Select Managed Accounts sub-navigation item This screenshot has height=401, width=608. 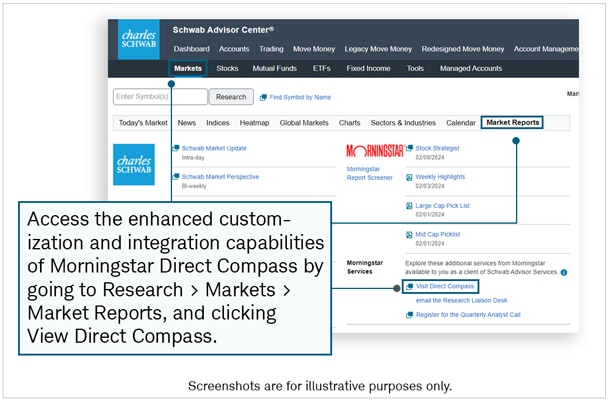(471, 68)
